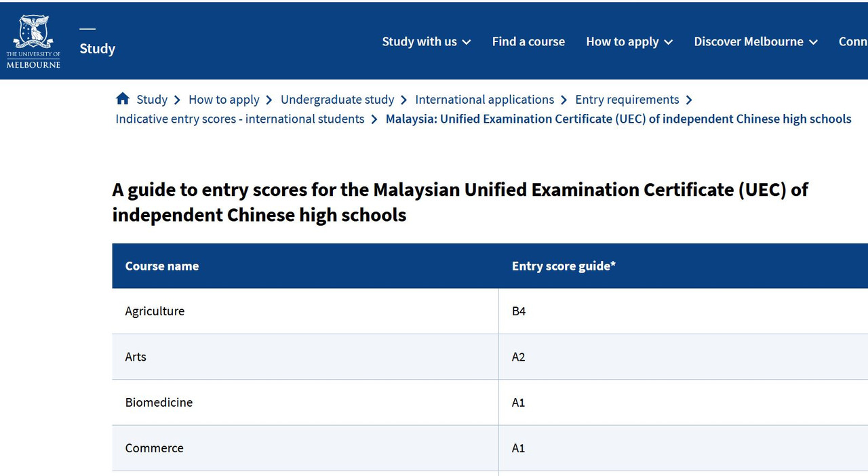
Task: Click the A1 score for Biomedicine
Action: tap(519, 402)
